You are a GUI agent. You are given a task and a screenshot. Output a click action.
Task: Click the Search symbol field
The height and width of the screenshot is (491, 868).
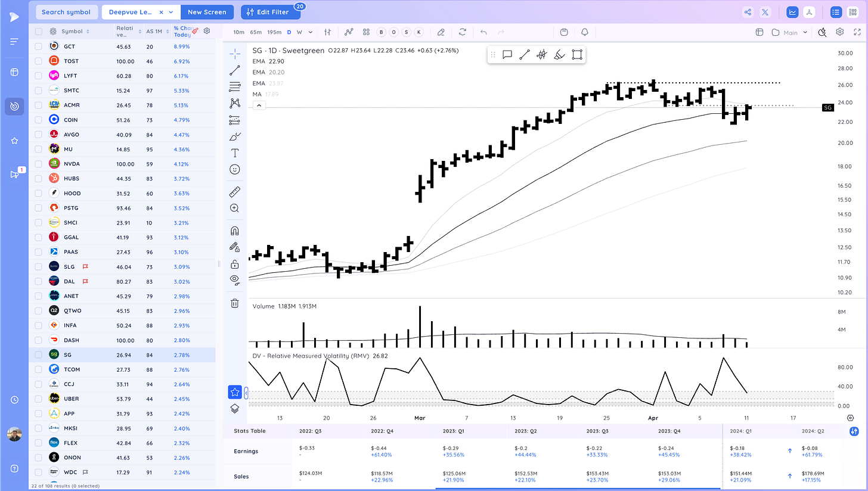(66, 12)
